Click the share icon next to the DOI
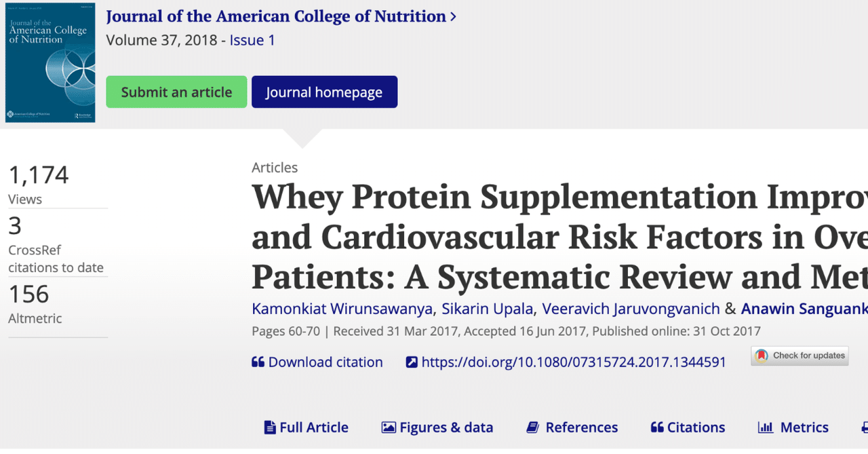 [412, 362]
